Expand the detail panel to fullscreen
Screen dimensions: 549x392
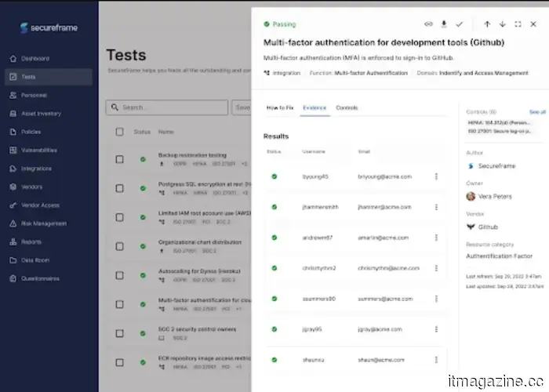click(x=518, y=24)
